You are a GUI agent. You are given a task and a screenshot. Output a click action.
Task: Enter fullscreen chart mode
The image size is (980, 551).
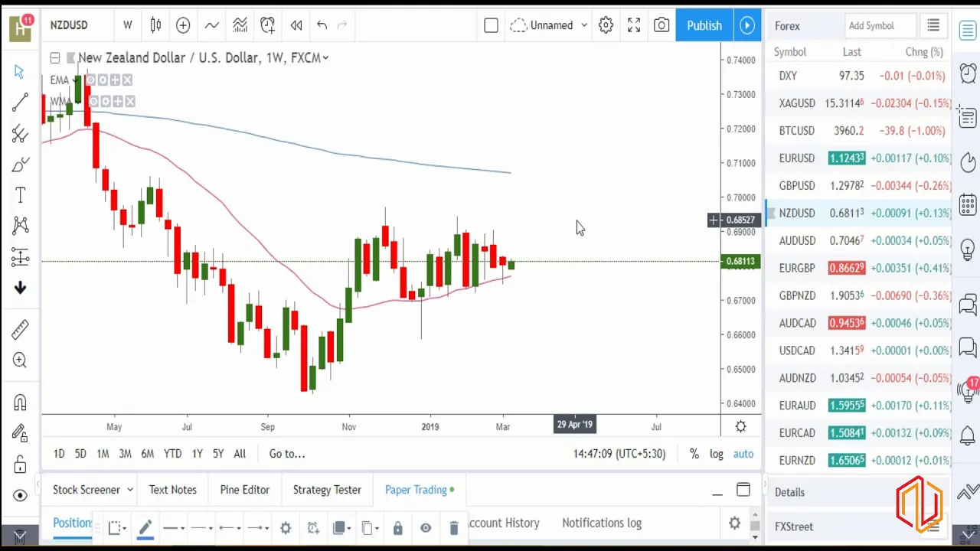[634, 25]
